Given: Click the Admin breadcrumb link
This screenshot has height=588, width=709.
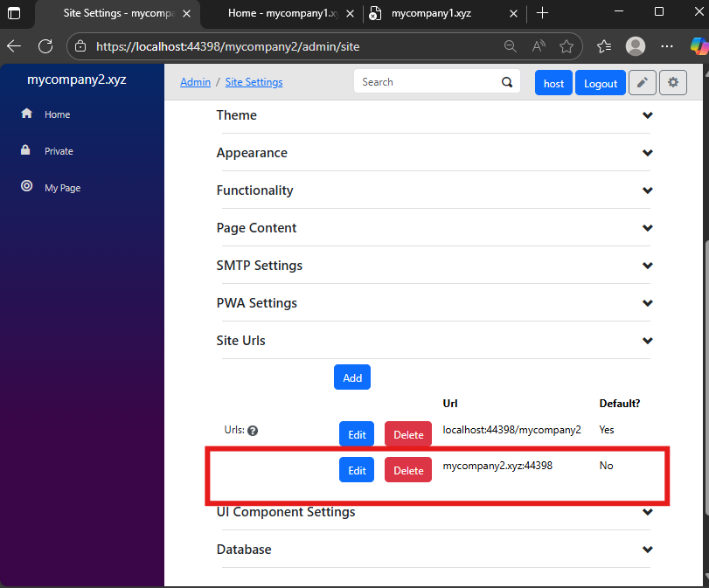Looking at the screenshot, I should [x=195, y=82].
